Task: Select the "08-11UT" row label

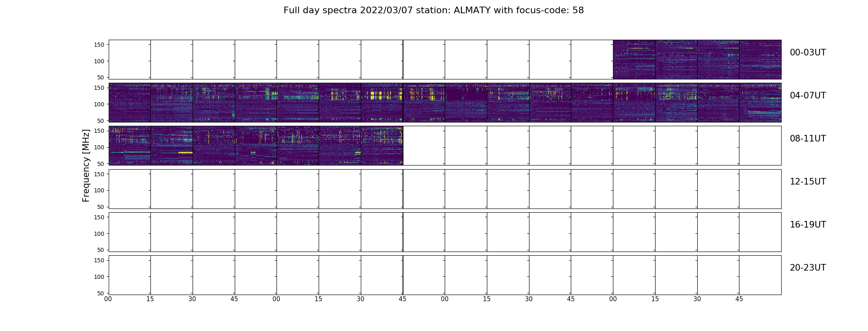Action: (808, 139)
